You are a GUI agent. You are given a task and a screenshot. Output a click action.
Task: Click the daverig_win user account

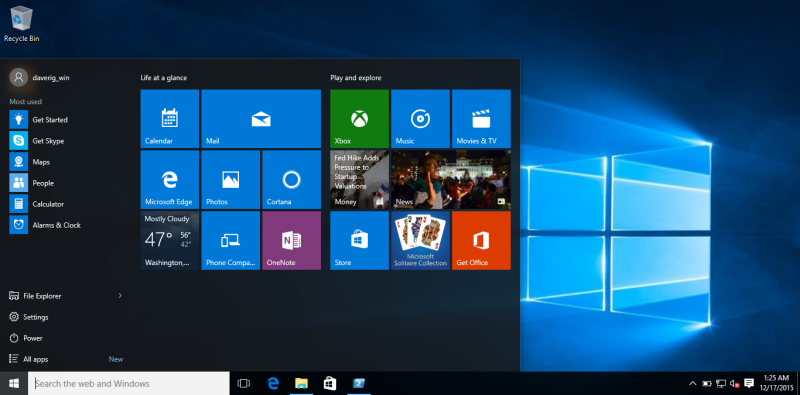pos(40,78)
